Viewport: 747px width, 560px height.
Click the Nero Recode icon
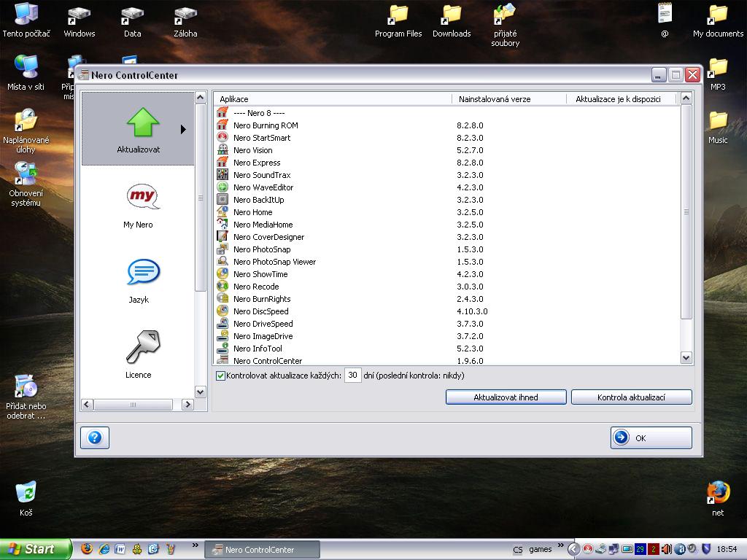point(222,286)
